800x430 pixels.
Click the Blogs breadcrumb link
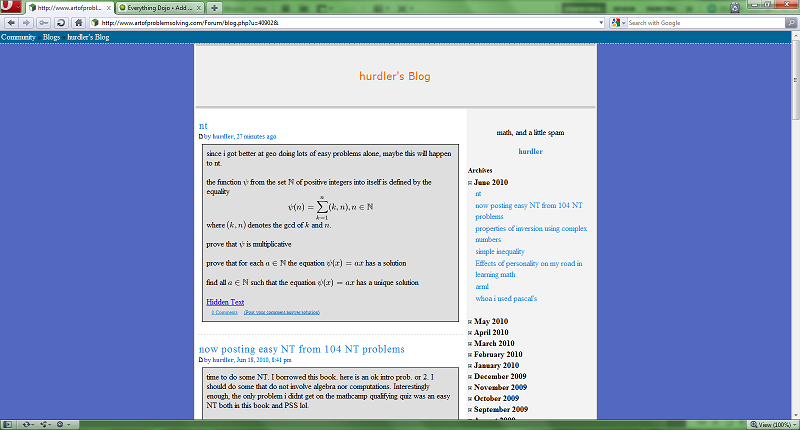[52, 37]
